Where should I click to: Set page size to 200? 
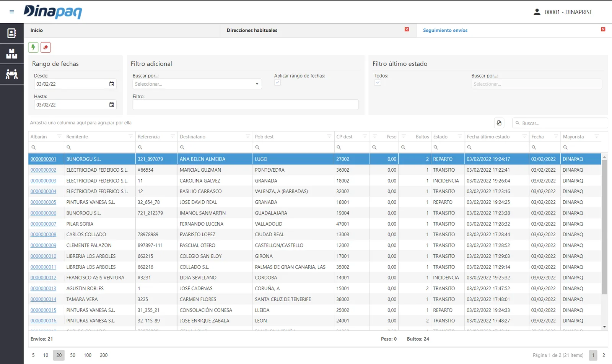click(104, 355)
